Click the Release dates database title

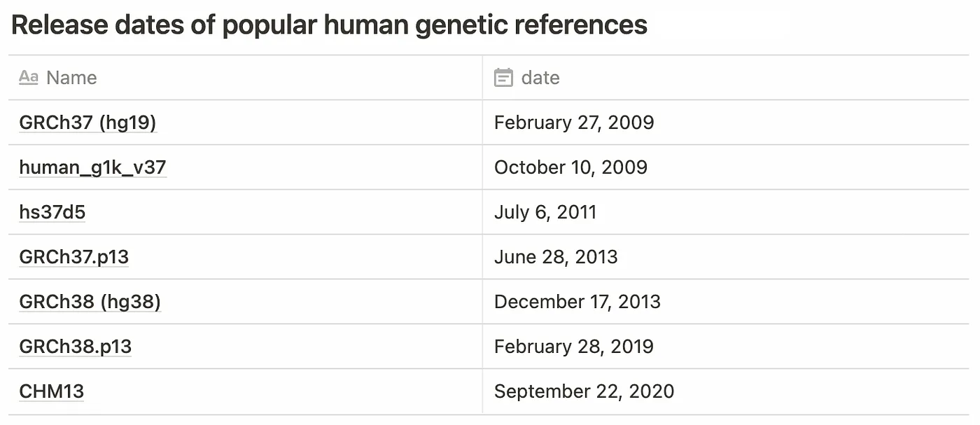tap(329, 25)
